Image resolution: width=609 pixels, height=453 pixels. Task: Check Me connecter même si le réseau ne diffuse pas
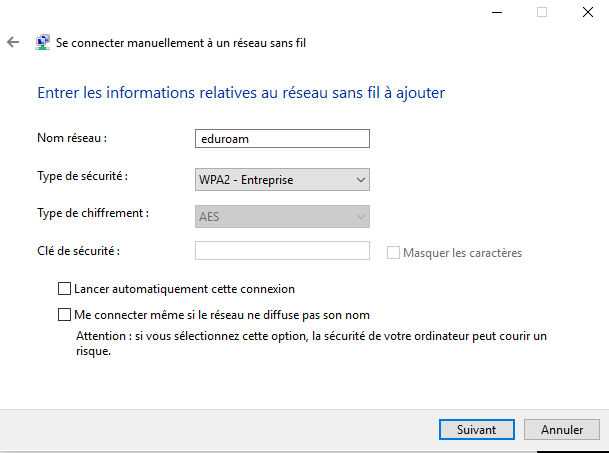click(x=64, y=315)
